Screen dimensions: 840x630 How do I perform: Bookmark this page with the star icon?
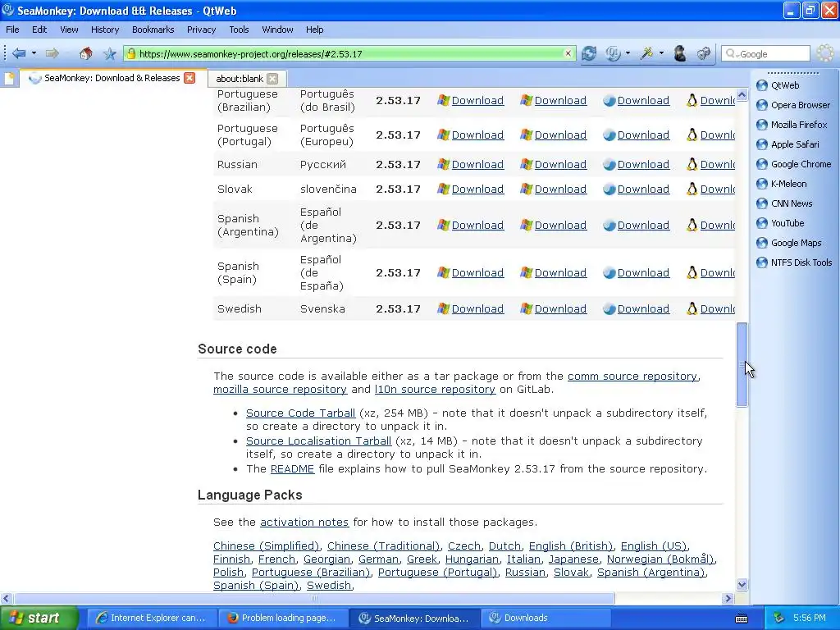point(109,53)
